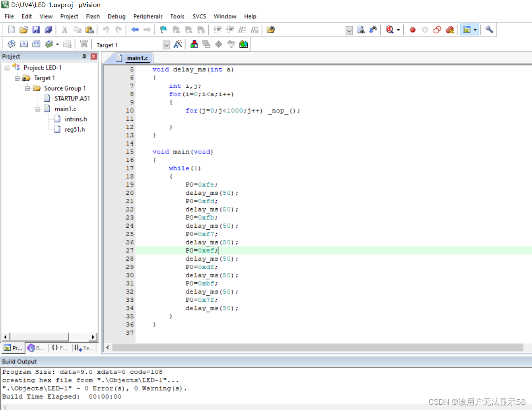The width and height of the screenshot is (532, 410).
Task: Open Find in Files icon
Action: click(x=271, y=30)
